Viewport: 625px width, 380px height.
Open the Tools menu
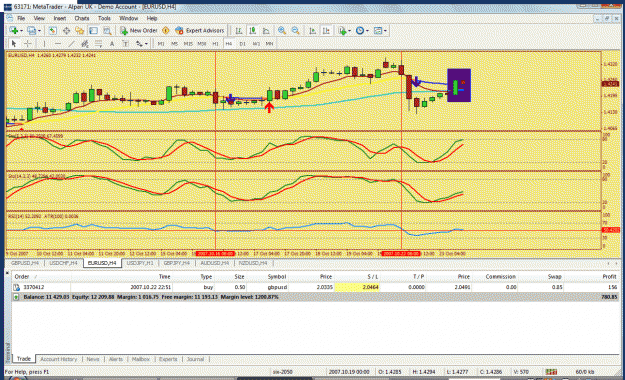104,18
